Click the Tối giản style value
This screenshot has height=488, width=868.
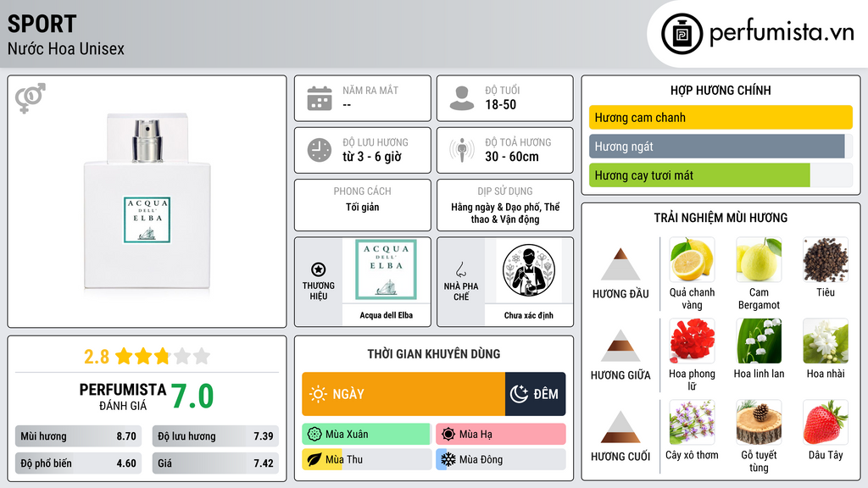363,207
